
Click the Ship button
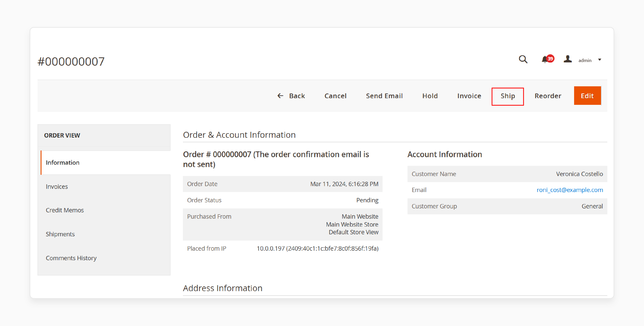(x=507, y=96)
